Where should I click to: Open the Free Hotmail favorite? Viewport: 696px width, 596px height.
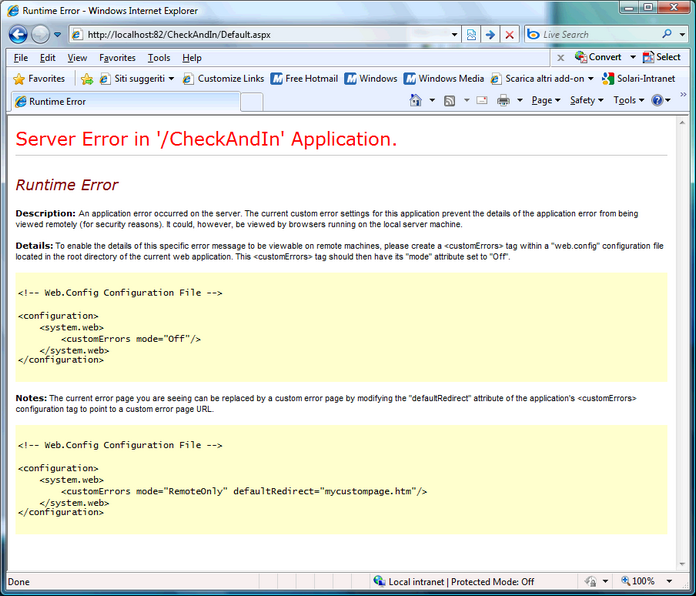coord(304,79)
